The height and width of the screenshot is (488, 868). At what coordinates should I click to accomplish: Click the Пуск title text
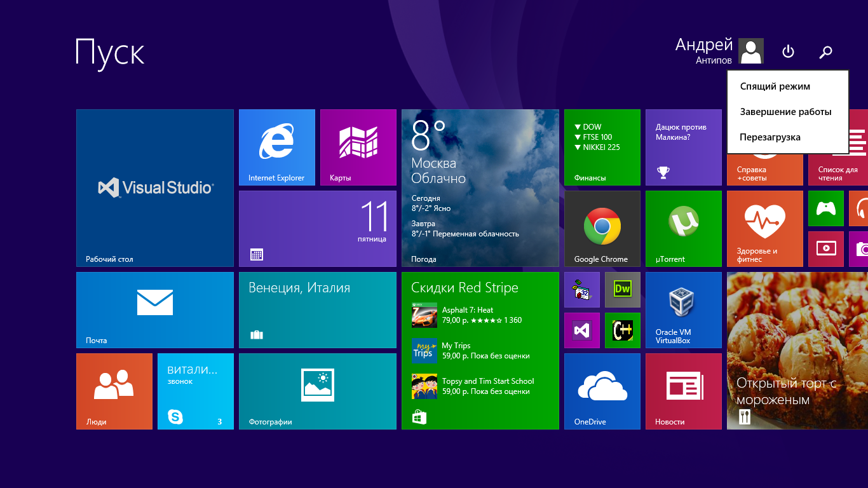click(110, 53)
